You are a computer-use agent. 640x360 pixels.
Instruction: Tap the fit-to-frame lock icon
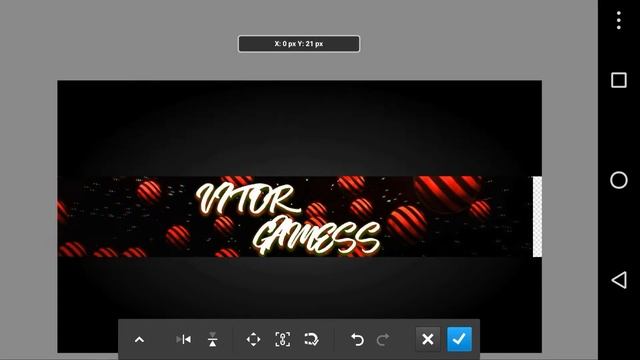(x=282, y=339)
